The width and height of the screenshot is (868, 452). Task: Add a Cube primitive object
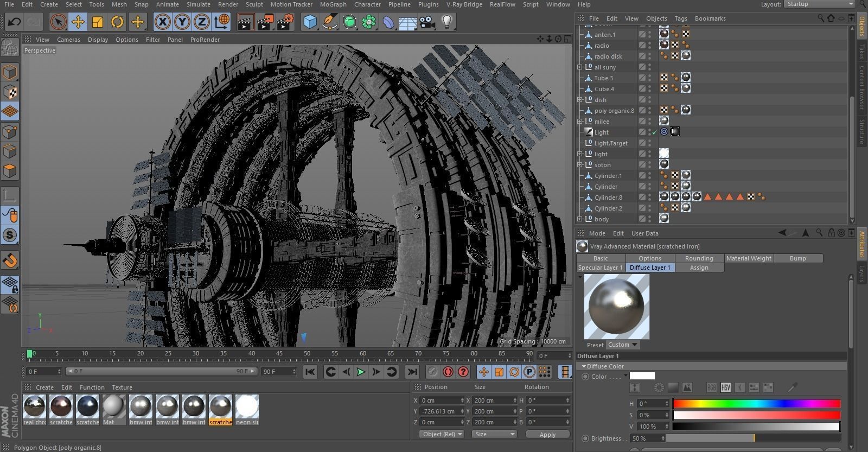coord(310,22)
